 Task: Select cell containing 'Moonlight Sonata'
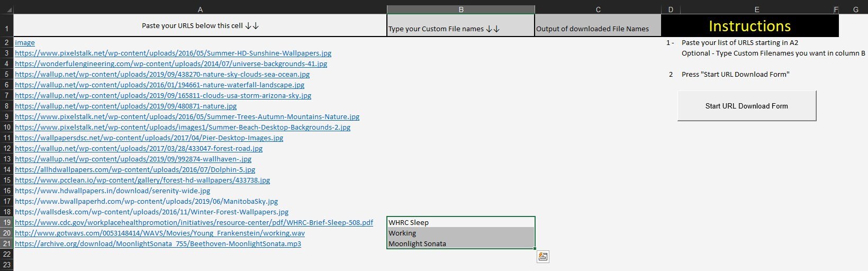click(461, 243)
